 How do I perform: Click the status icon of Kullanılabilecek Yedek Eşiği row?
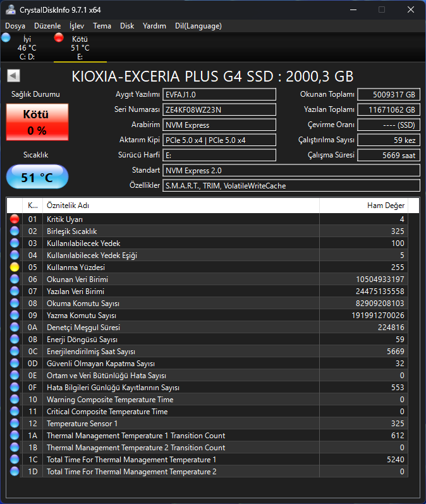point(15,255)
